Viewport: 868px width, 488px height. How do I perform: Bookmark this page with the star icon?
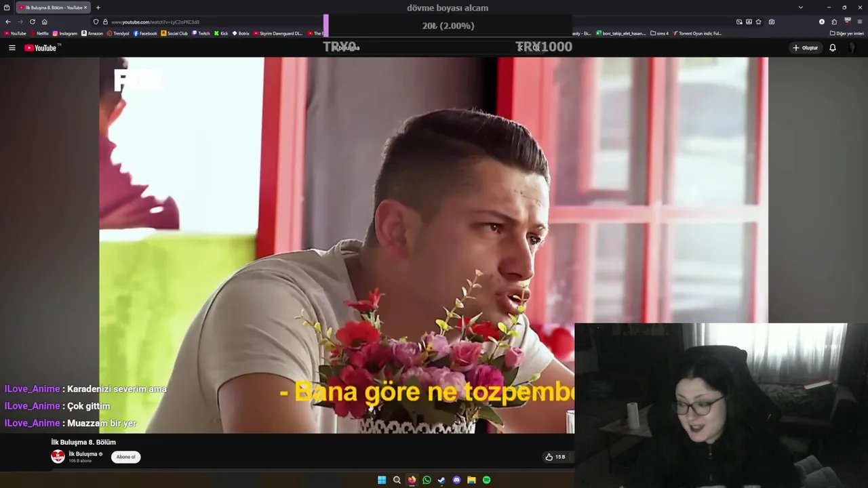point(759,22)
